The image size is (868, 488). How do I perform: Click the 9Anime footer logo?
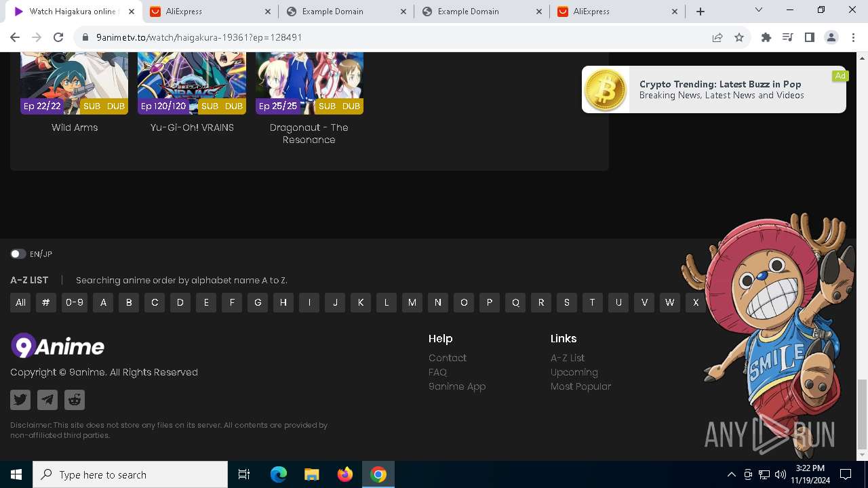(58, 346)
